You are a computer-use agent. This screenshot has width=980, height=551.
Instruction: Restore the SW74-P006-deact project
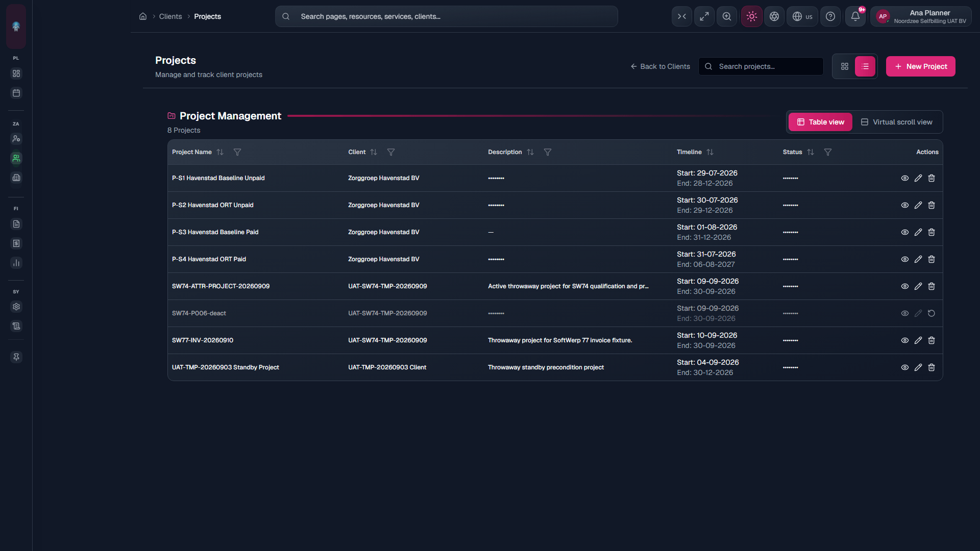932,313
